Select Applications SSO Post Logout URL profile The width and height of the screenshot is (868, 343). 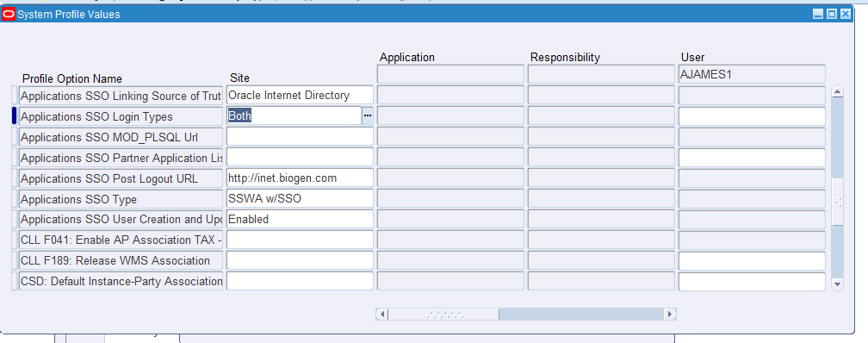(121, 178)
